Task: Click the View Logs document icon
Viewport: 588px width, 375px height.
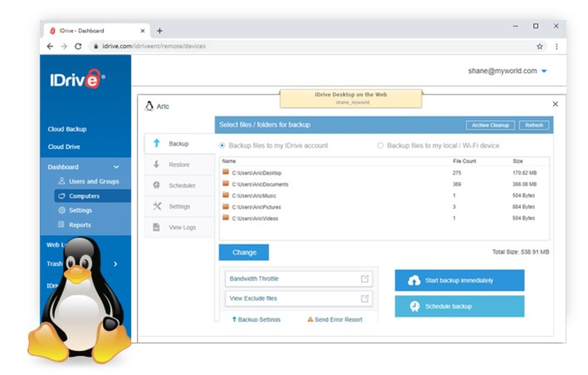Action: (156, 227)
